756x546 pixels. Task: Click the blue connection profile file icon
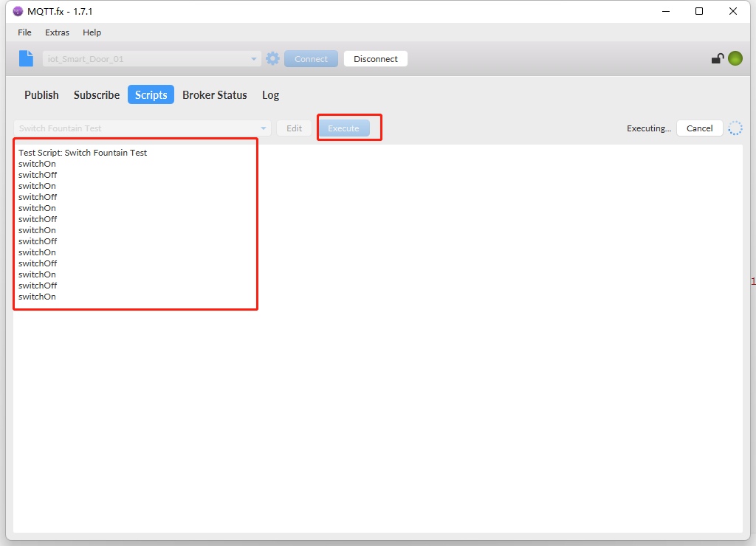(26, 59)
